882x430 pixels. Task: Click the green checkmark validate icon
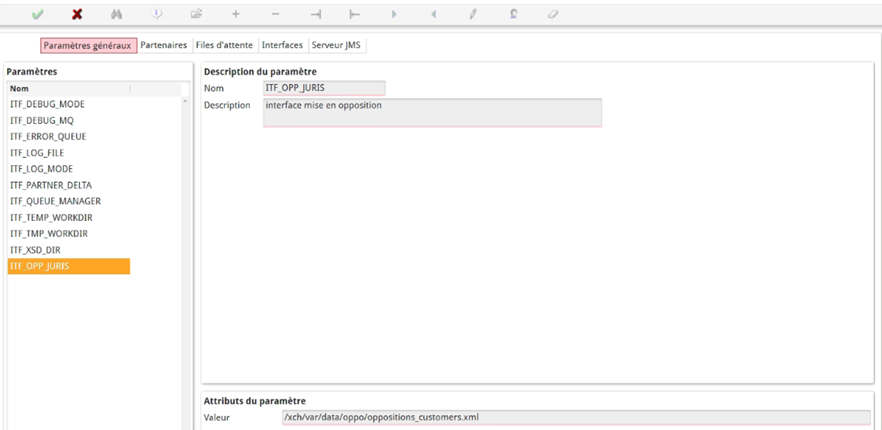click(x=37, y=14)
